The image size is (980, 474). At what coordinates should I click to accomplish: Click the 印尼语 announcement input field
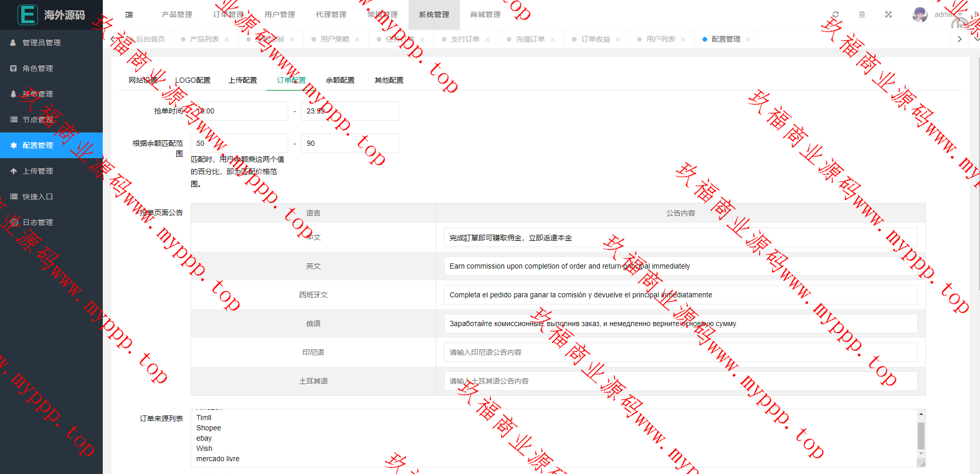coord(680,352)
